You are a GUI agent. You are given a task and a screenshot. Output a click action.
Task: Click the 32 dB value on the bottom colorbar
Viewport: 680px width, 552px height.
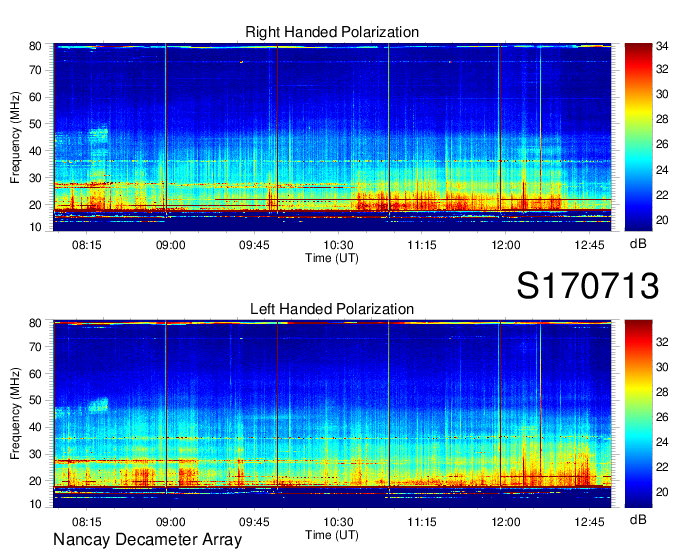[662, 342]
